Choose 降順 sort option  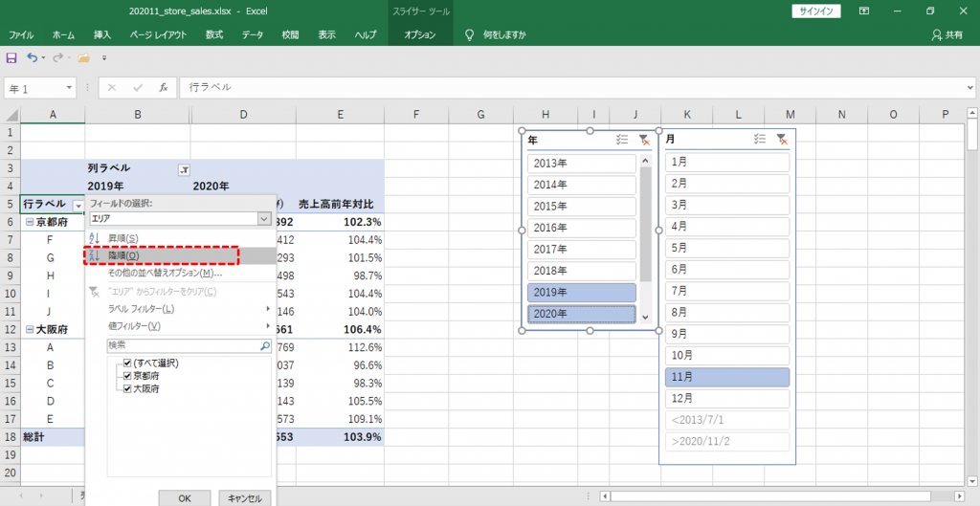[180, 255]
